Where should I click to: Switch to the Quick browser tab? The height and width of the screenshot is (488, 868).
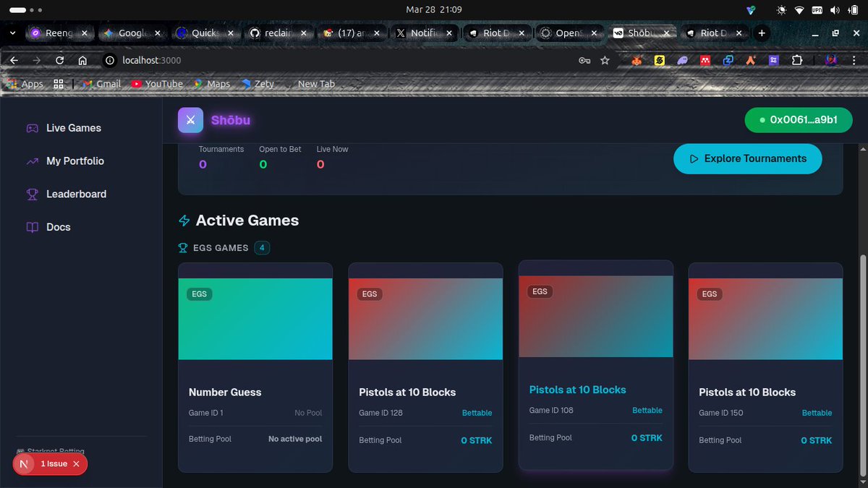coord(205,33)
